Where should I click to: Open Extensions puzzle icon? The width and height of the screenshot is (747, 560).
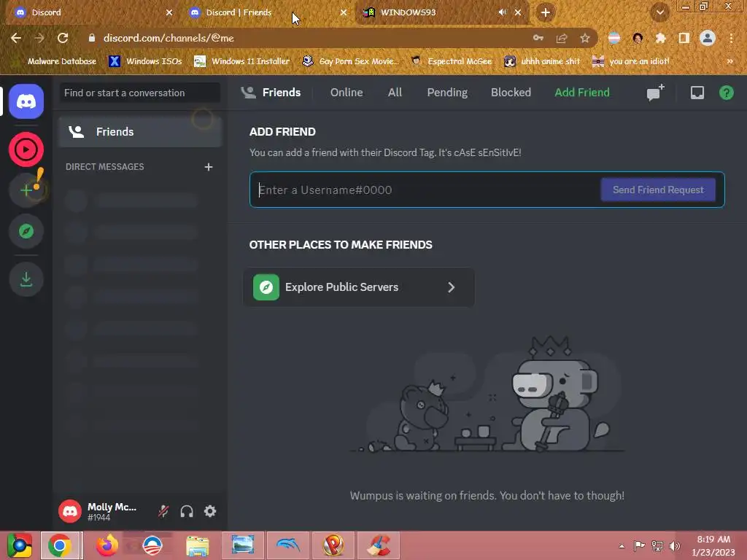pos(661,38)
